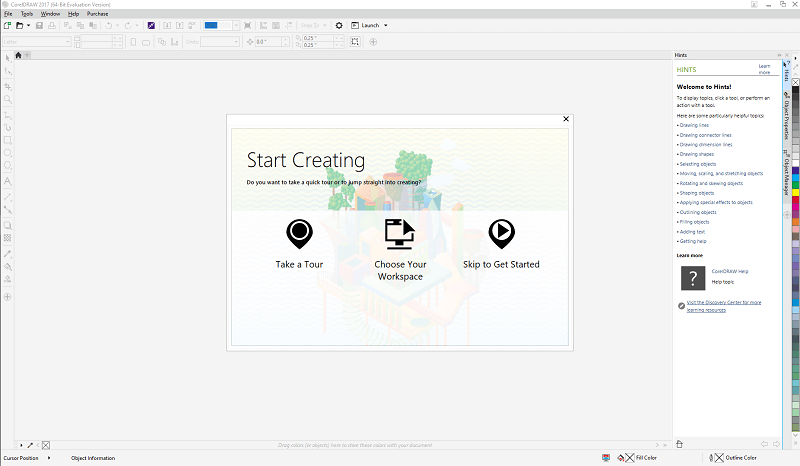Pick the red swatch in color palette
The width and height of the screenshot is (800, 466).
coord(795,200)
